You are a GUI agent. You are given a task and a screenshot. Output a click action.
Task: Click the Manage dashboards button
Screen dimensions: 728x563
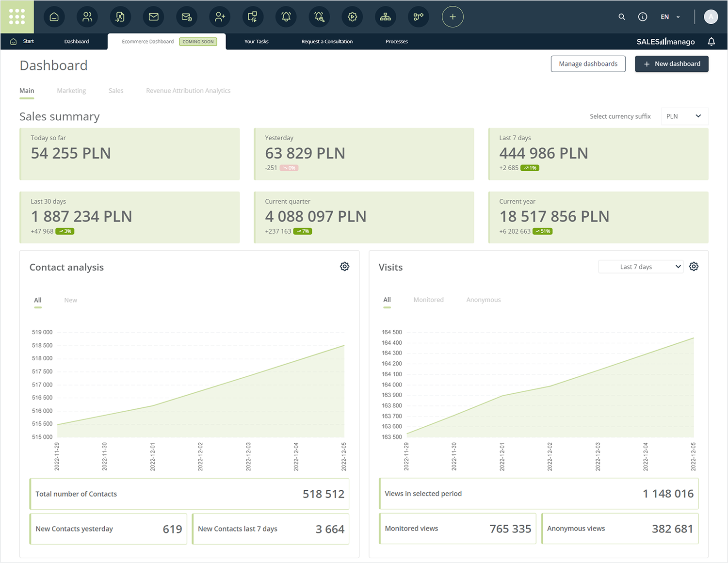[588, 64]
